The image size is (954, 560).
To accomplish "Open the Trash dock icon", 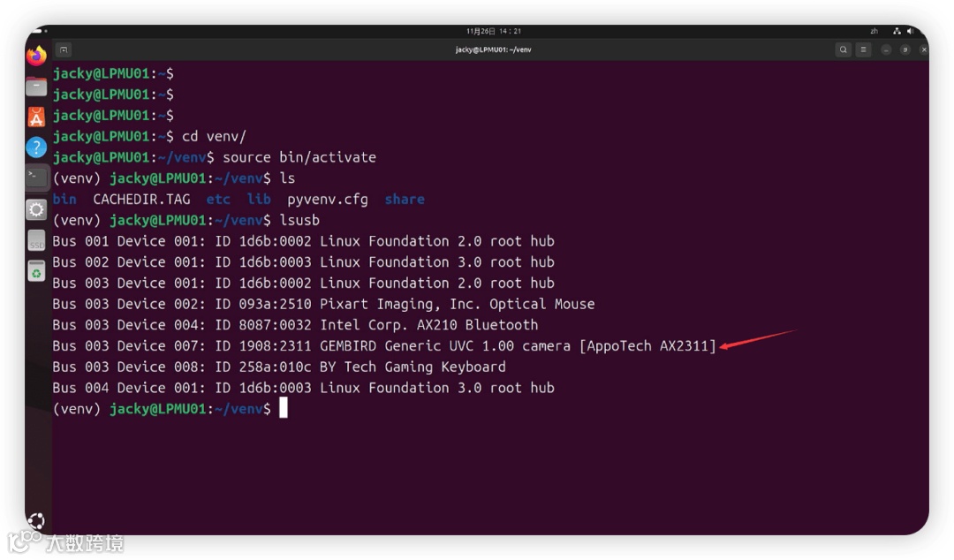I will (x=36, y=271).
